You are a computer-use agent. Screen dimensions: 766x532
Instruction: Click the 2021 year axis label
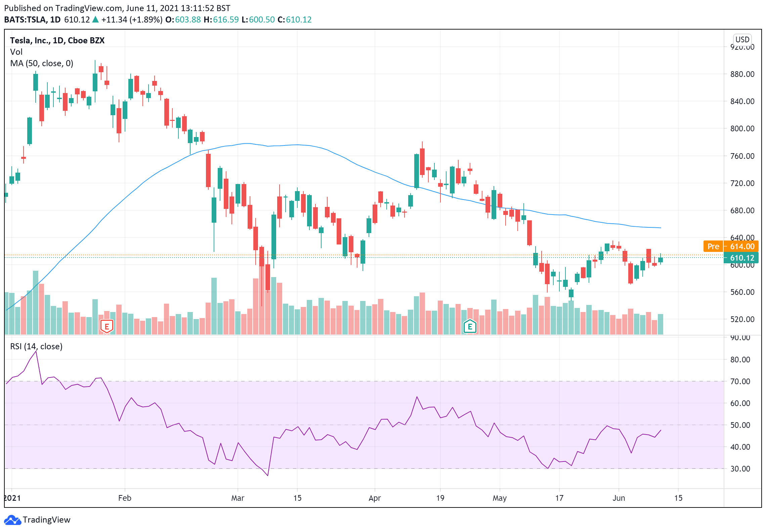(x=12, y=498)
